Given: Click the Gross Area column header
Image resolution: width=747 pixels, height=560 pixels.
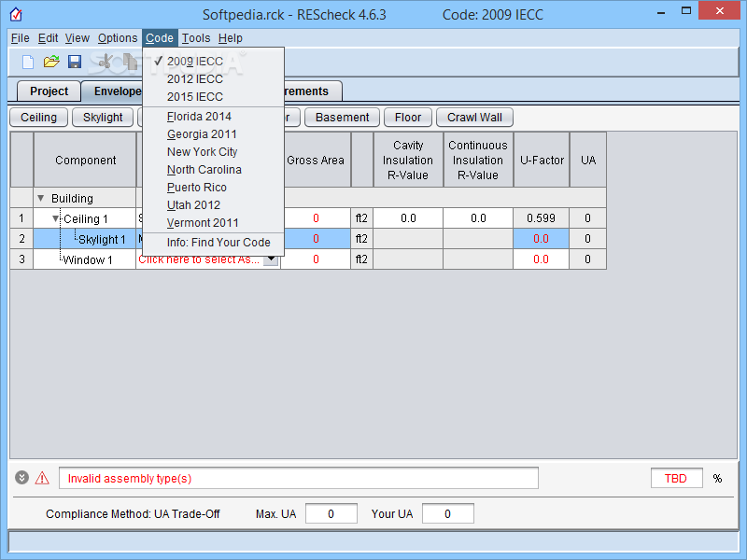Looking at the screenshot, I should tap(317, 160).
